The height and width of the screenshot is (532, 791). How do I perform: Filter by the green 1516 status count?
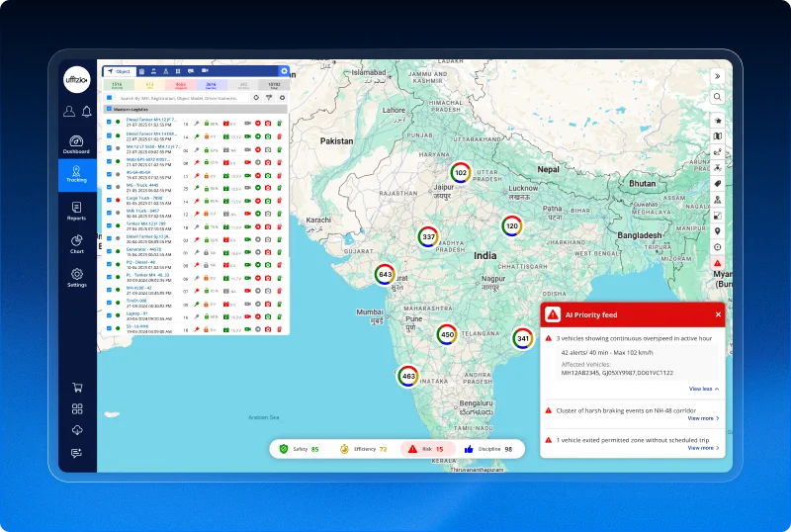pos(117,85)
